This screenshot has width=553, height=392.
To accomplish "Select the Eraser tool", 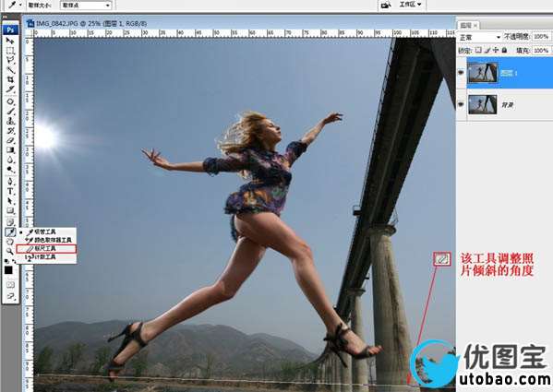I will pyautogui.click(x=10, y=140).
